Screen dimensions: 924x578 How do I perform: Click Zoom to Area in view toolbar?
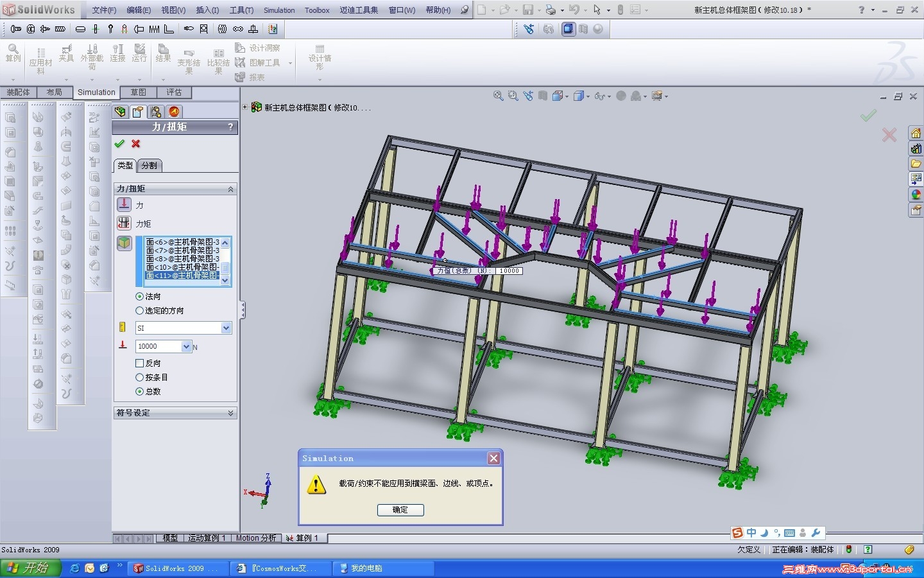(513, 96)
